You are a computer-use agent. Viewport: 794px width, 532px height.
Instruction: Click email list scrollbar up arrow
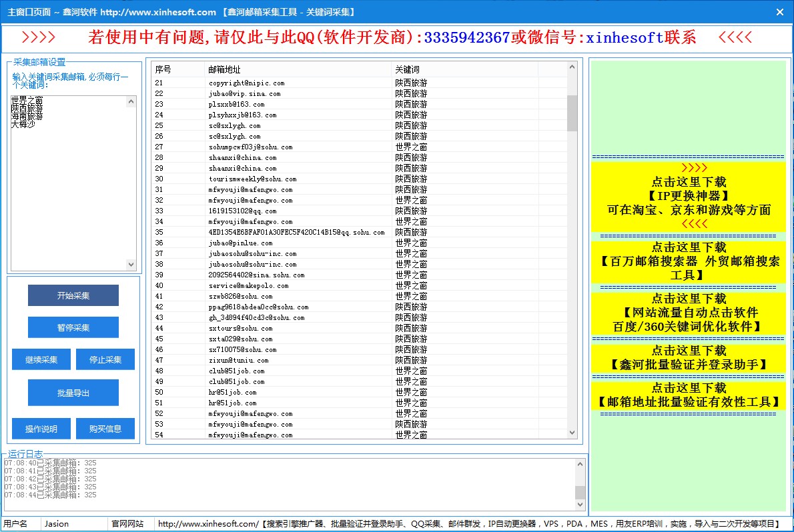572,67
